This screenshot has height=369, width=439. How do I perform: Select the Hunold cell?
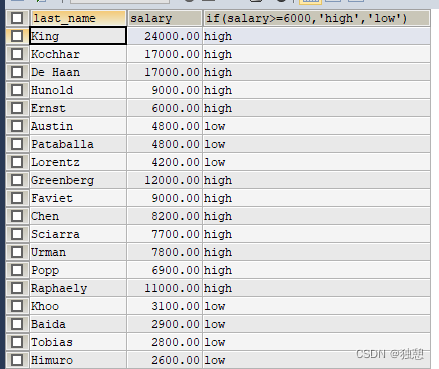[x=78, y=90]
